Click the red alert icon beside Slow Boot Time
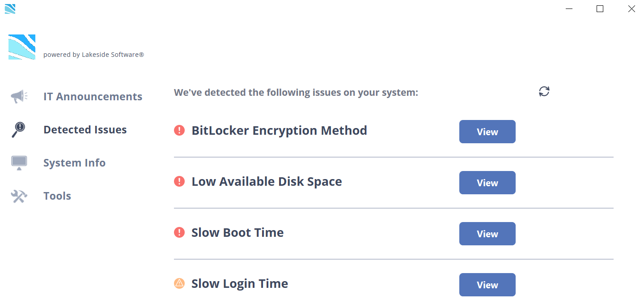Viewport: 644px width, 308px height. point(179,232)
